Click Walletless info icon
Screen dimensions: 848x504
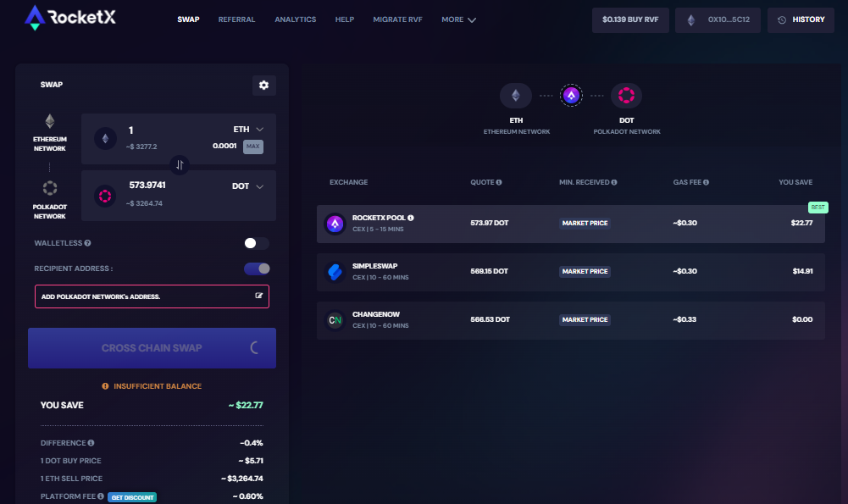click(87, 243)
